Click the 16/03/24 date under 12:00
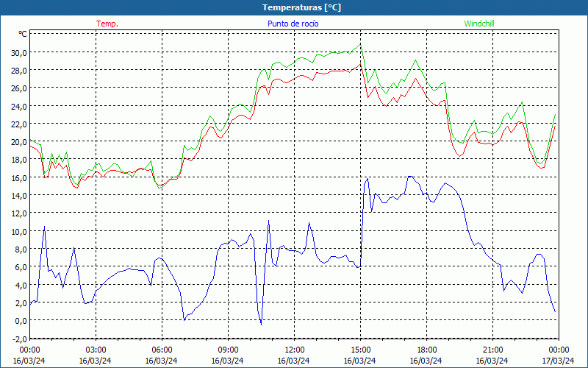588x368 pixels. 294,361
